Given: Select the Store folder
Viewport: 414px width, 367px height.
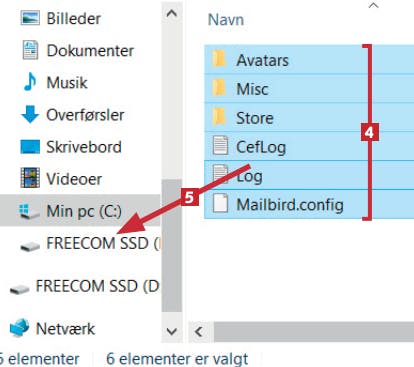Looking at the screenshot, I should click(x=309, y=118).
